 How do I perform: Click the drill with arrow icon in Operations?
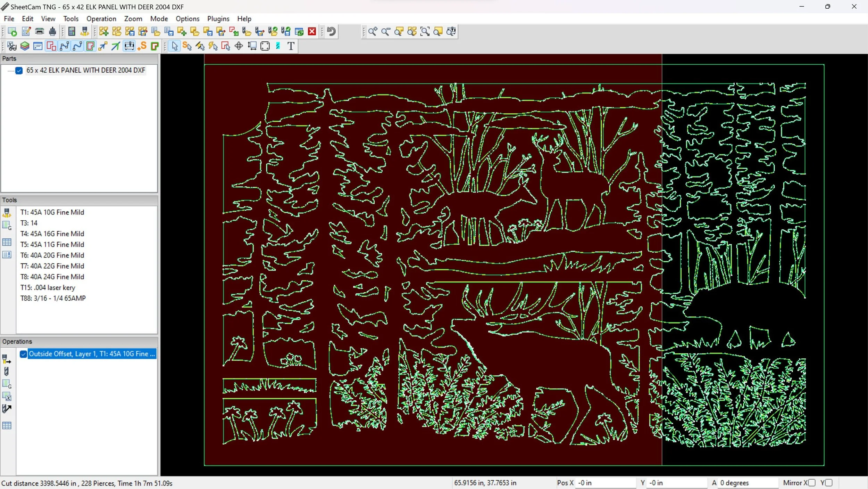pos(7,409)
